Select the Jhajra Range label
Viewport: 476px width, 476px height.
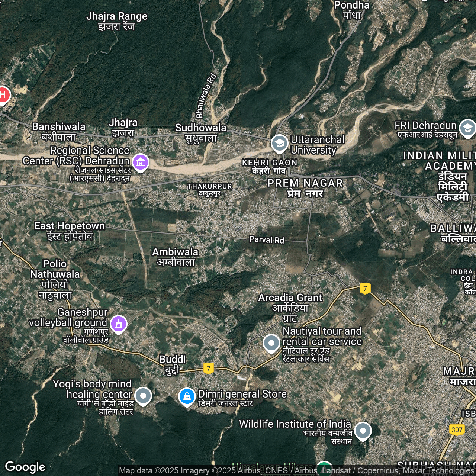pyautogui.click(x=117, y=21)
